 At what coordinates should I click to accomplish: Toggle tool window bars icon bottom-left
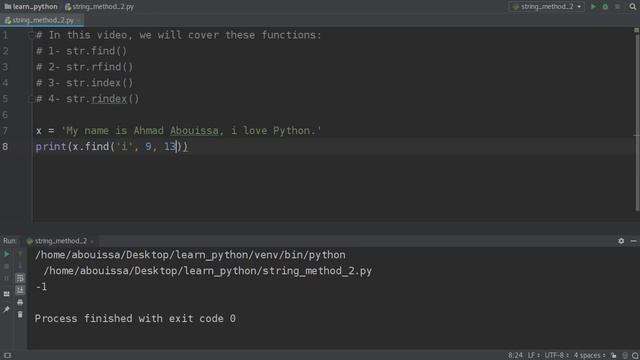click(7, 355)
